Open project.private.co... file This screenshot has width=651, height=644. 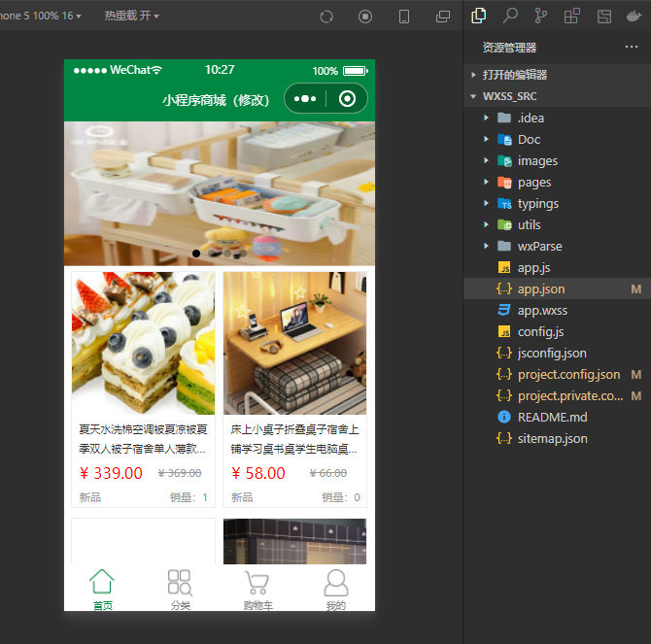(557, 396)
